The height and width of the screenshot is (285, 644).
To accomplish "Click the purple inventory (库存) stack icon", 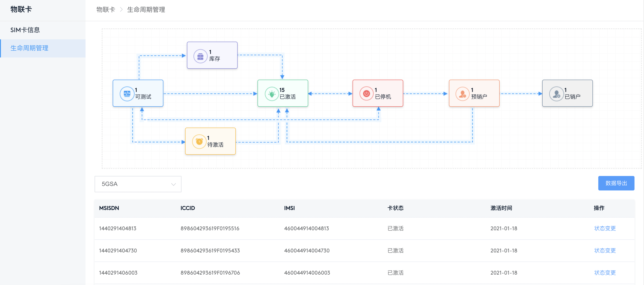I will (200, 56).
